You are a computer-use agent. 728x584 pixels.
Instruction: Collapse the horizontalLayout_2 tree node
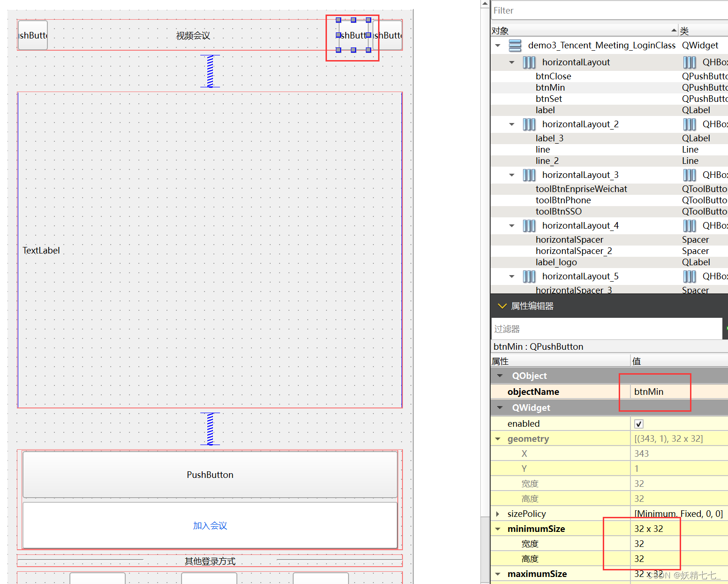pos(512,124)
